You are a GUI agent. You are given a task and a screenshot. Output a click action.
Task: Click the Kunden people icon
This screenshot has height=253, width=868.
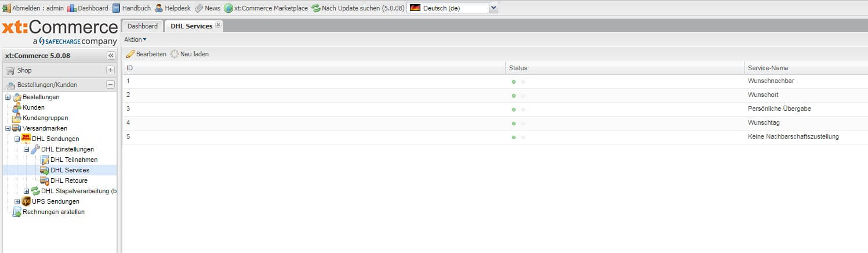17,107
